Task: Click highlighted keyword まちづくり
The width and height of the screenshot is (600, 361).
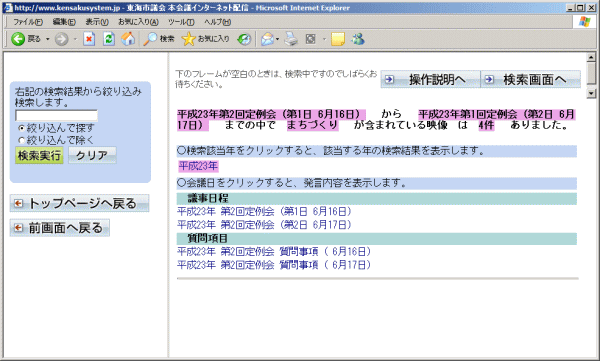Action: pyautogui.click(x=313, y=125)
